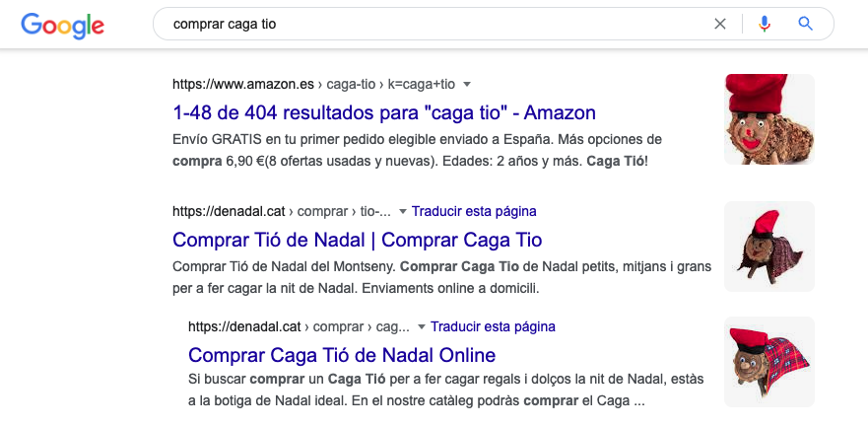Expand the options arrow for the indented denadal.cat result
This screenshot has width=868, height=426.
point(422,326)
